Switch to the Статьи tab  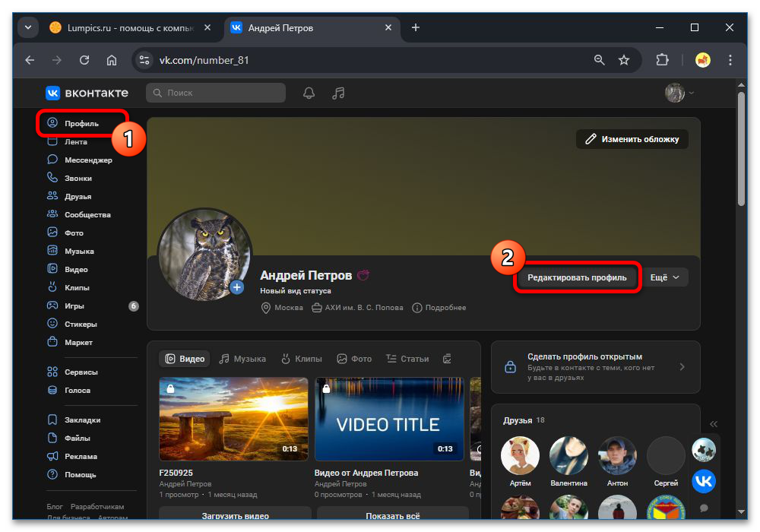coord(407,359)
